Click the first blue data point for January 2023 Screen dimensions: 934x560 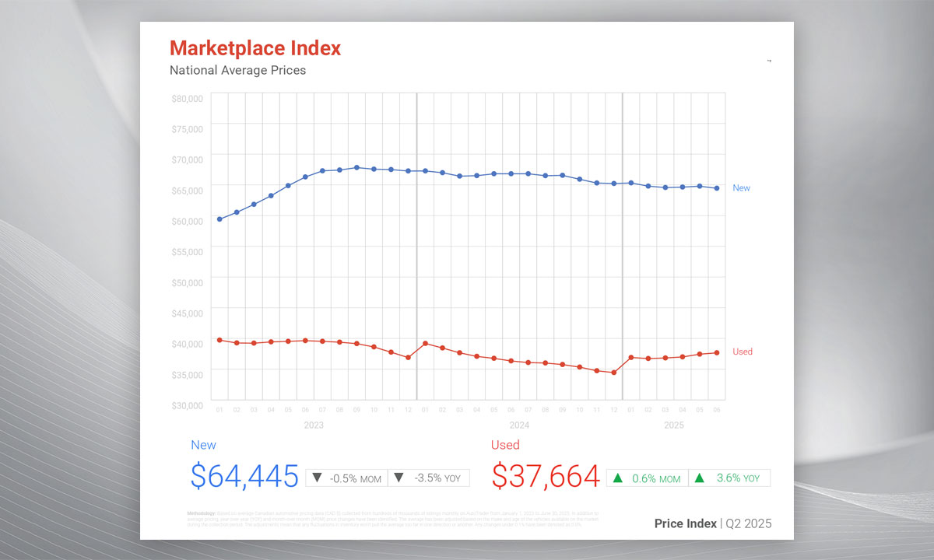(219, 219)
